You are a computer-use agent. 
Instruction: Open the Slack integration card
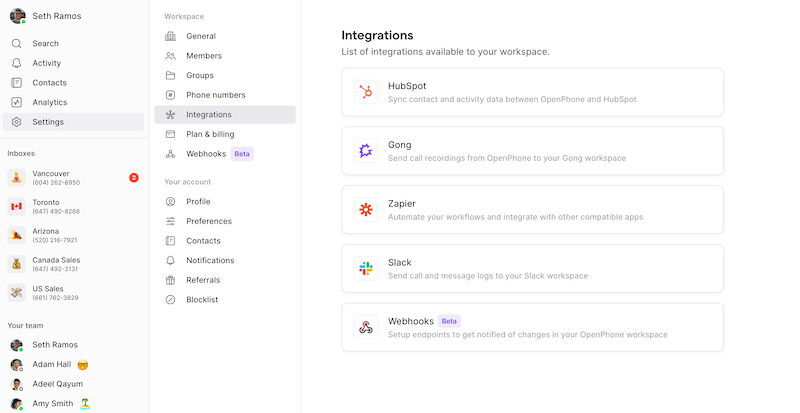tap(533, 269)
